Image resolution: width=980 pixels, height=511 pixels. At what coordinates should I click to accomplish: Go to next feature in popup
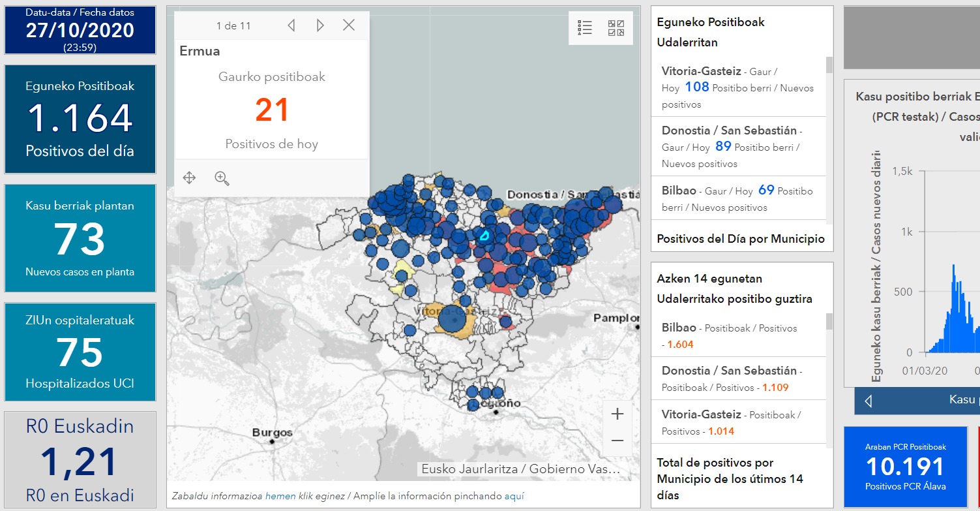click(x=320, y=25)
